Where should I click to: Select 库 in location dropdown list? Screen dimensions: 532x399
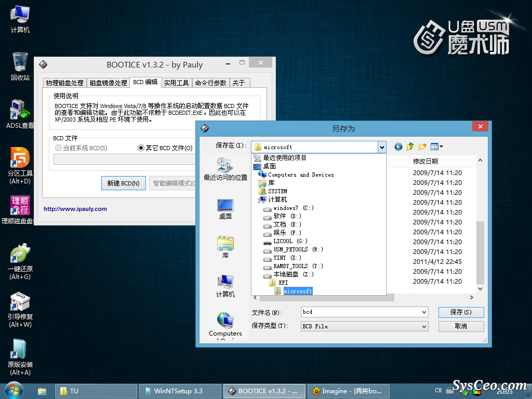[x=267, y=183]
